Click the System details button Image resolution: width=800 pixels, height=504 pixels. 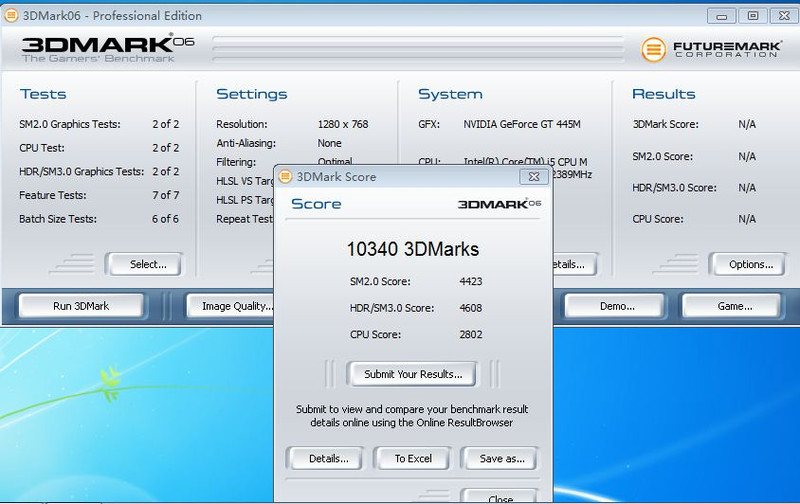click(574, 264)
